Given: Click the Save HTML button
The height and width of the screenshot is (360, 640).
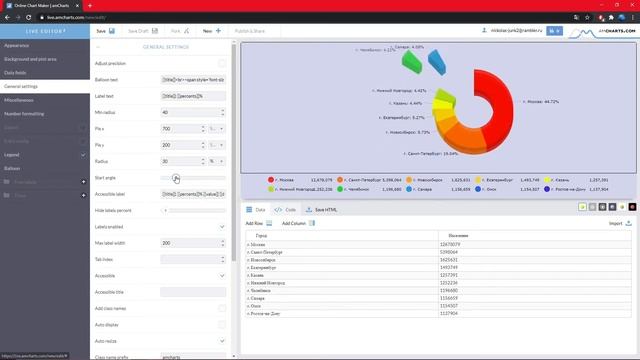Looking at the screenshot, I should 321,209.
